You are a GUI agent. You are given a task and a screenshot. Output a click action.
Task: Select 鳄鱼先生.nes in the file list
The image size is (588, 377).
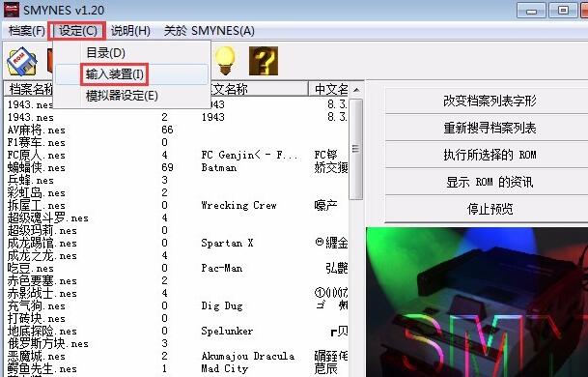pyautogui.click(x=42, y=369)
